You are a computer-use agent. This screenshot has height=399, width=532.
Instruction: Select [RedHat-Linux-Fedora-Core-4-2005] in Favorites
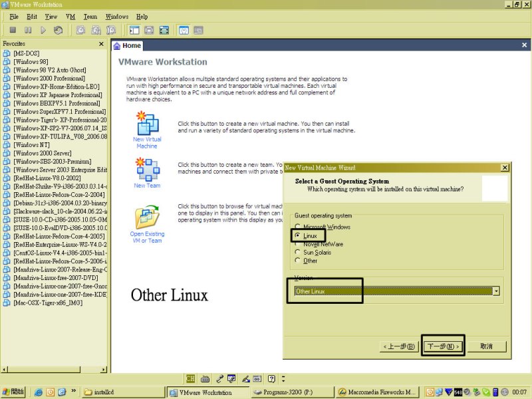(59, 236)
